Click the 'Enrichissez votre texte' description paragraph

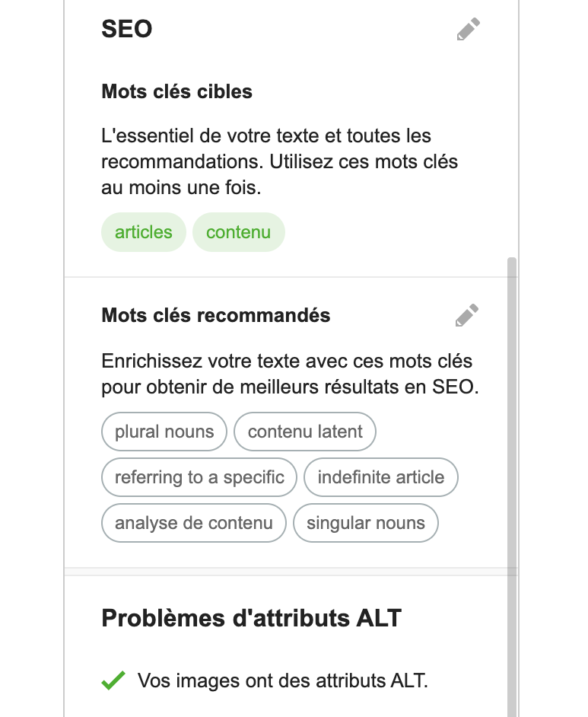(290, 374)
